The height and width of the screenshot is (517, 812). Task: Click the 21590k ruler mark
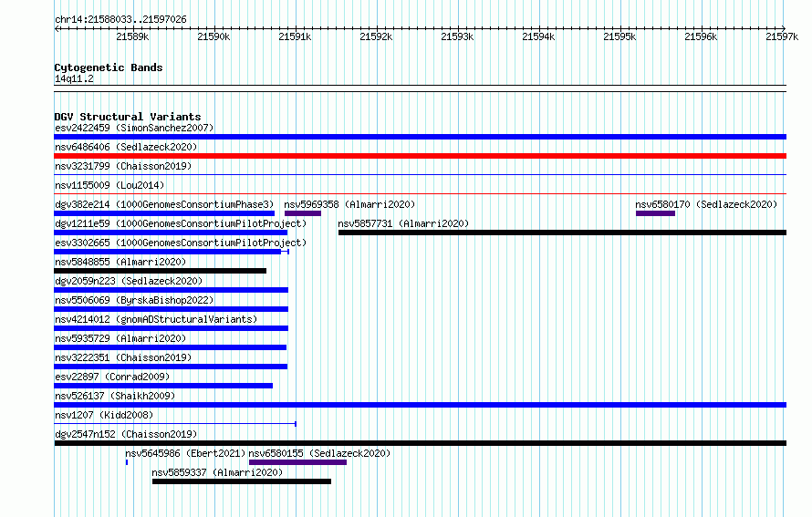tap(213, 36)
